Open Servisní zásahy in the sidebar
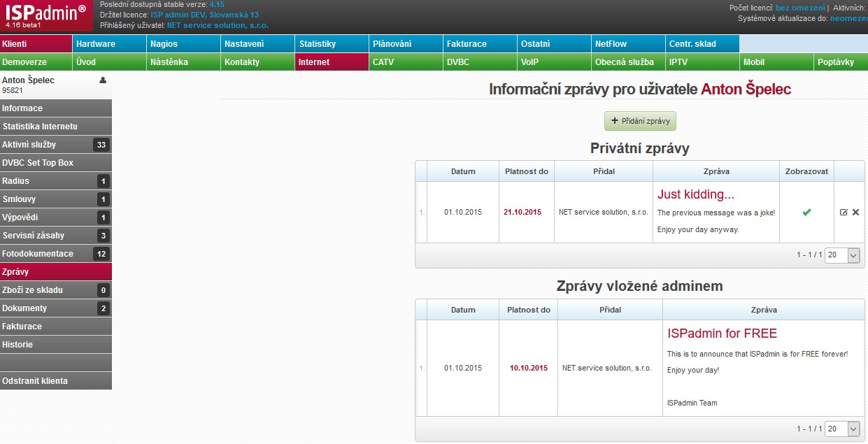The width and height of the screenshot is (868, 444). pyautogui.click(x=56, y=236)
